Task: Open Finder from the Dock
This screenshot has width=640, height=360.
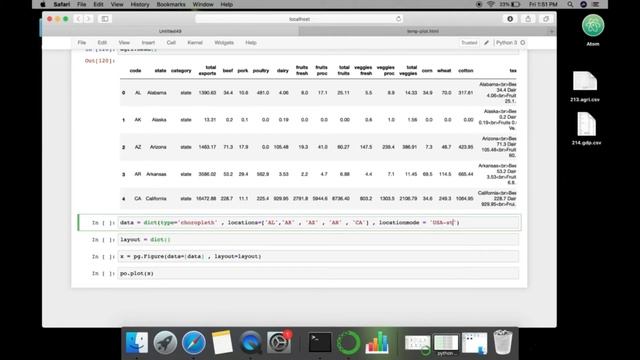Action: pyautogui.click(x=137, y=342)
